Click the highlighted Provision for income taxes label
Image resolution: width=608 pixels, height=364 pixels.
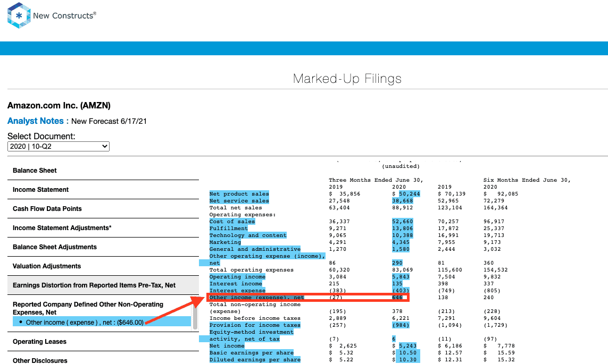[255, 325]
